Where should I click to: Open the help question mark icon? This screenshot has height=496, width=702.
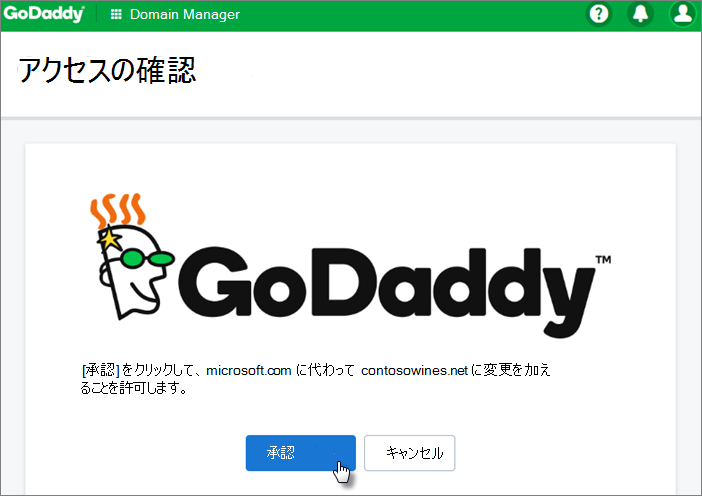point(599,14)
